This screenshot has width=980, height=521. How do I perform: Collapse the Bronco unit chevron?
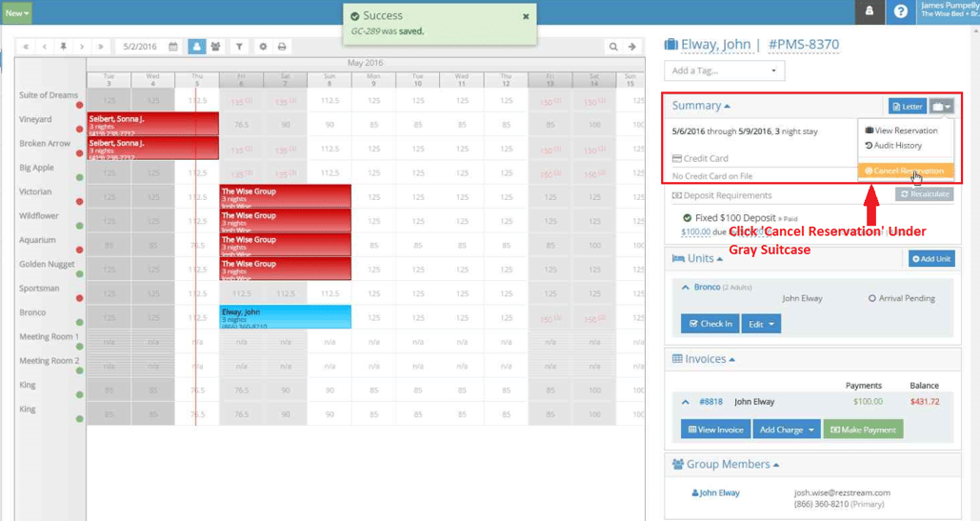685,288
